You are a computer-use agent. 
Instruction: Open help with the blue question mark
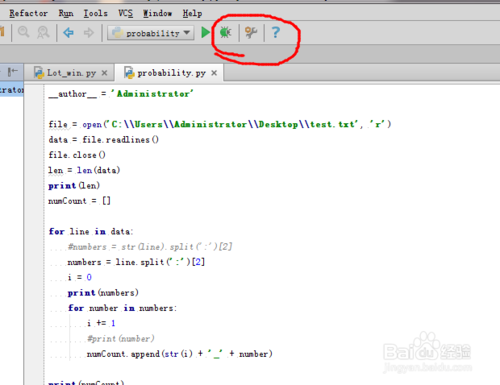click(275, 32)
